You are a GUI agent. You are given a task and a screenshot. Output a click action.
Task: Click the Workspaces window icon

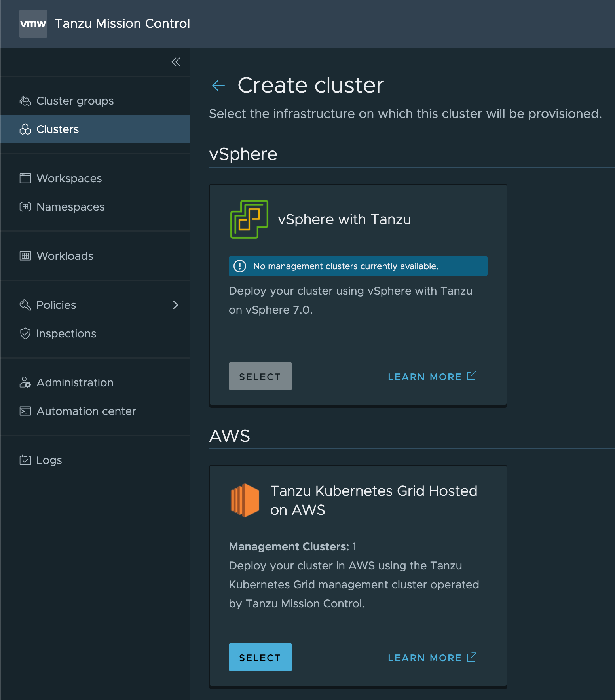pyautogui.click(x=25, y=178)
